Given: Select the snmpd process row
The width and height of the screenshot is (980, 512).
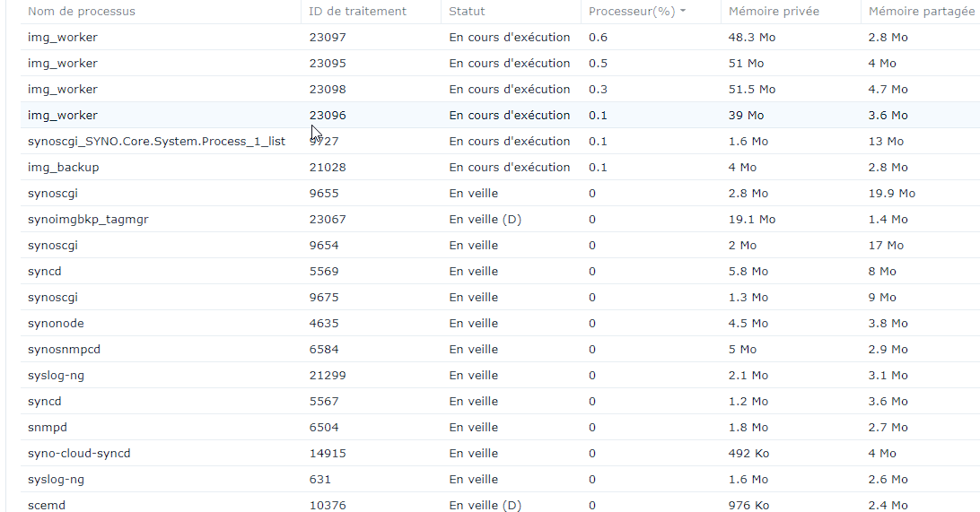Looking at the screenshot, I should tap(500, 427).
